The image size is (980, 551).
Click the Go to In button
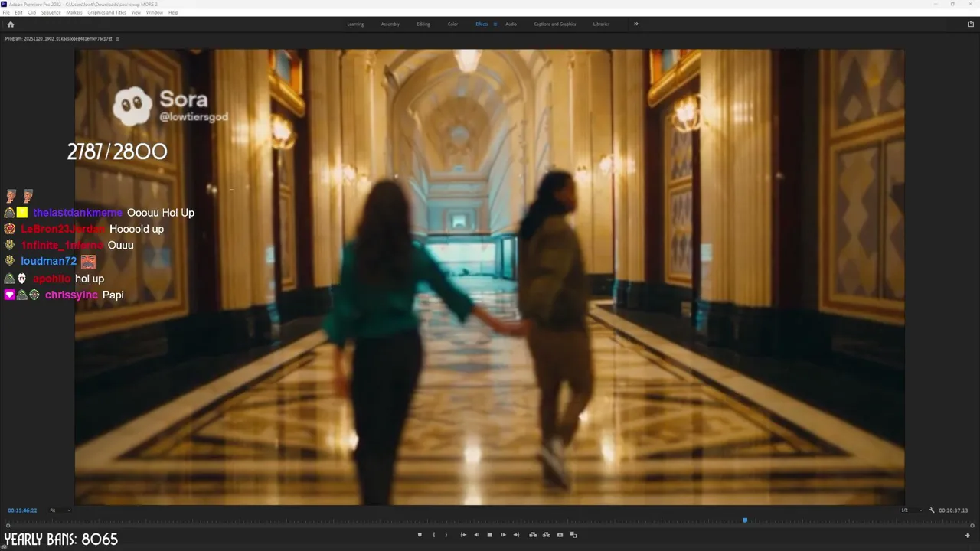point(463,535)
